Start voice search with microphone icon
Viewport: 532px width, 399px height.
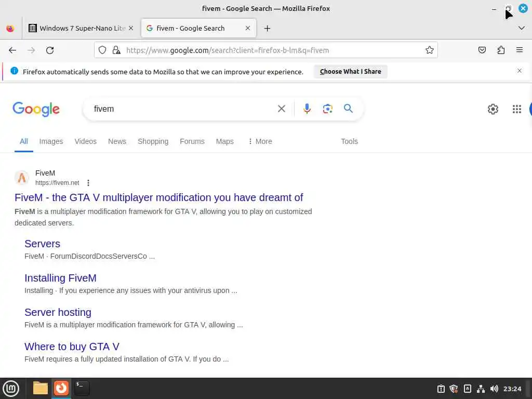pos(307,109)
